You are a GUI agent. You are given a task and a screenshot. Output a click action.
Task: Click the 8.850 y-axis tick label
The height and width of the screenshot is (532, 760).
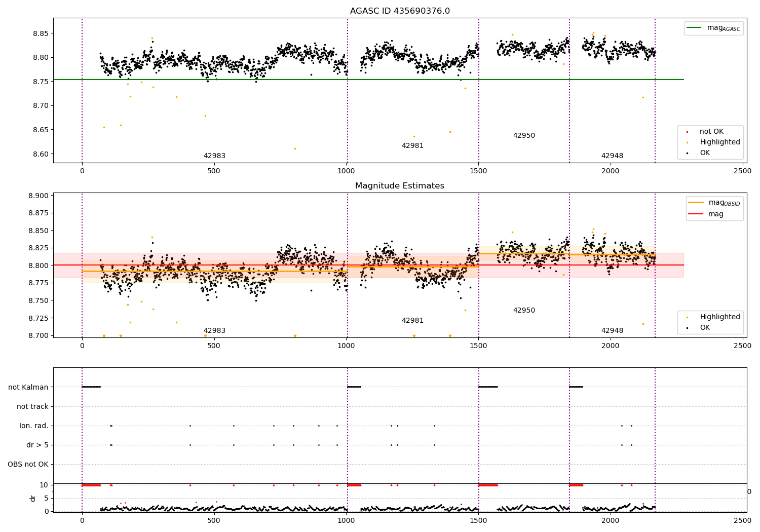(39, 231)
